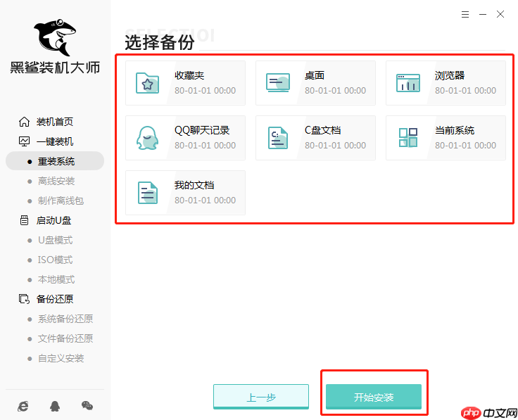Select U盘模式 in sidebar

(x=55, y=240)
